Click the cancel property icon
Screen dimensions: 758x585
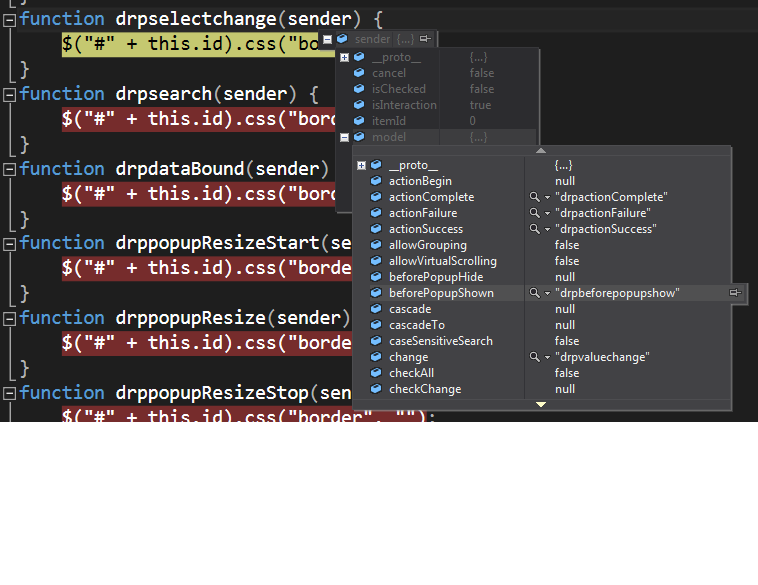[359, 73]
